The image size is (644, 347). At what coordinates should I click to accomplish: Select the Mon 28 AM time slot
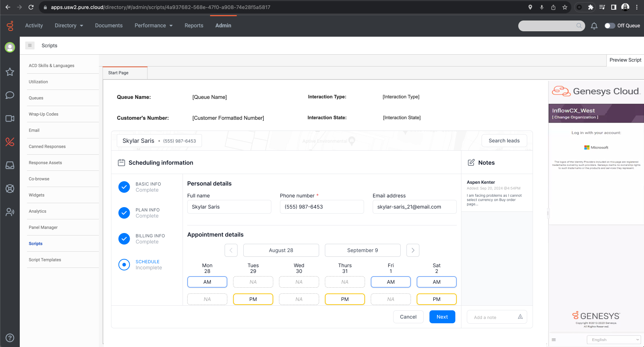click(207, 282)
